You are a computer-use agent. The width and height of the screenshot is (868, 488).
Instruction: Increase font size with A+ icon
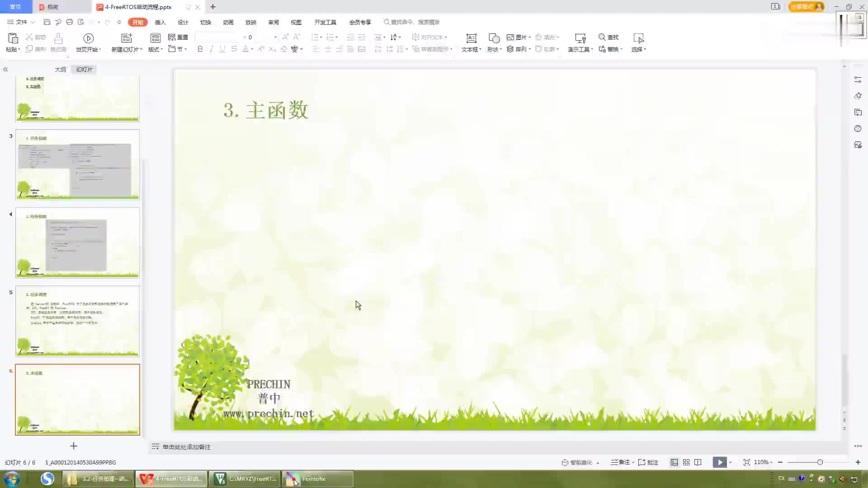click(x=285, y=37)
